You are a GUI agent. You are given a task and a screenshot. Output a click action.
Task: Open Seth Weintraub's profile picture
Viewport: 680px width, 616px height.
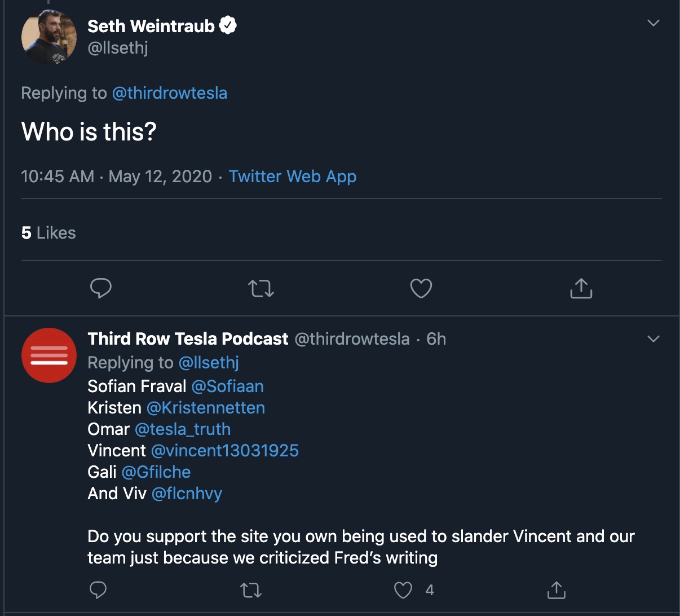[49, 37]
